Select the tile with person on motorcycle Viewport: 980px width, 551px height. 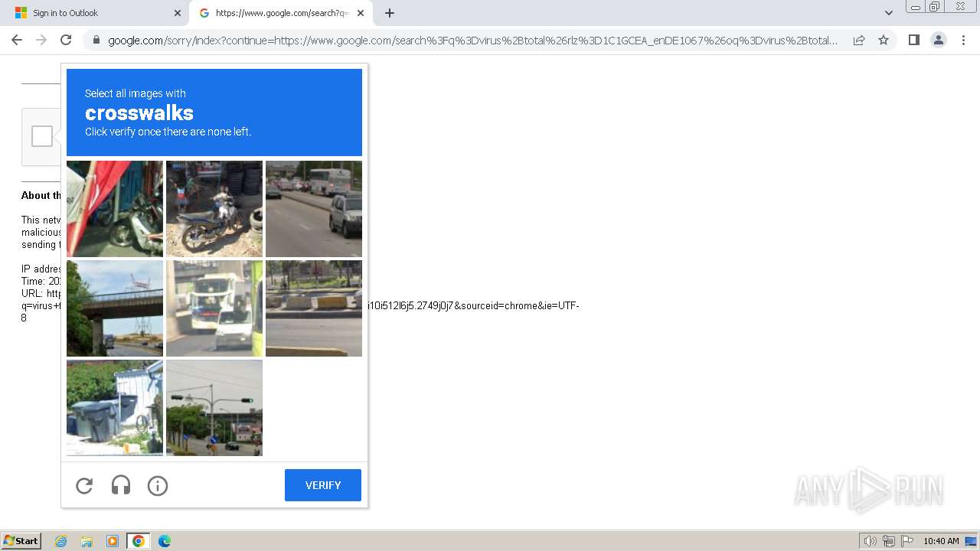[214, 209]
